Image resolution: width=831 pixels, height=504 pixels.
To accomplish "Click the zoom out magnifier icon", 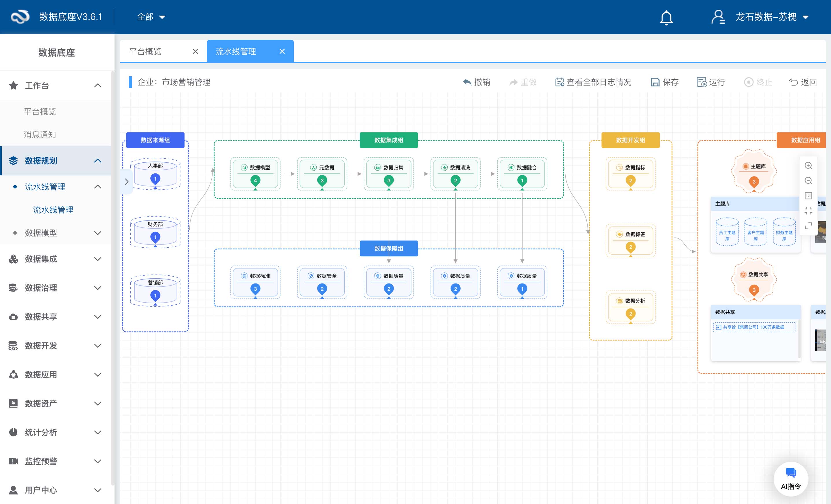I will (x=808, y=181).
